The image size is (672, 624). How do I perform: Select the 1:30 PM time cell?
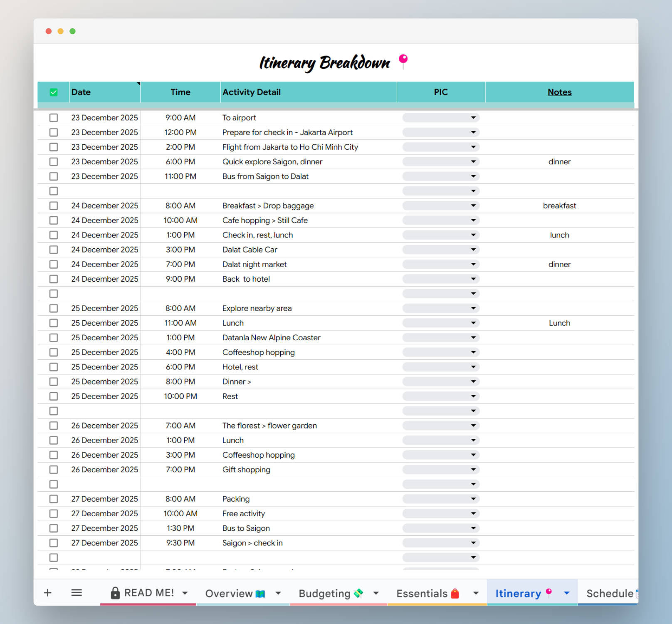point(180,528)
